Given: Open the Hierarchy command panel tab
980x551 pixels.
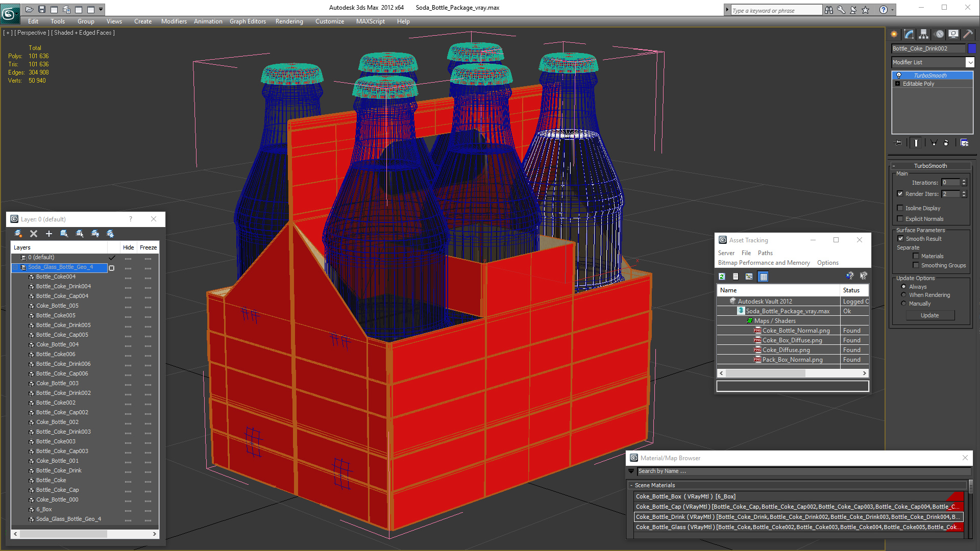Looking at the screenshot, I should (923, 34).
